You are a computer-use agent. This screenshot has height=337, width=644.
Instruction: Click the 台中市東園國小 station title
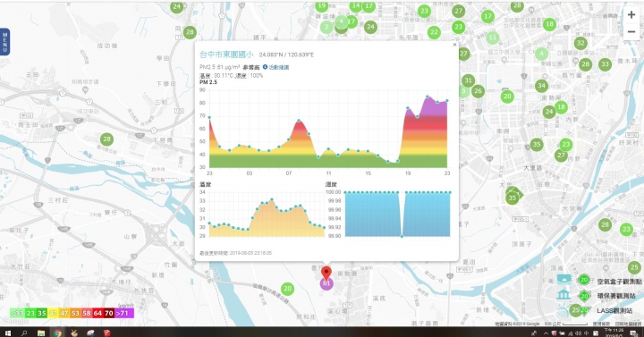pos(226,55)
